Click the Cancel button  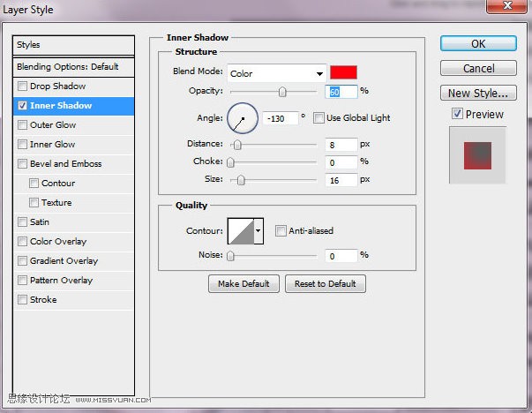click(x=478, y=68)
